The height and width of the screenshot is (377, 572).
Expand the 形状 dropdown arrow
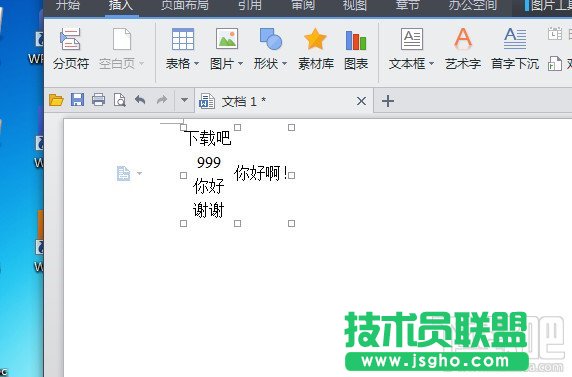click(x=285, y=64)
